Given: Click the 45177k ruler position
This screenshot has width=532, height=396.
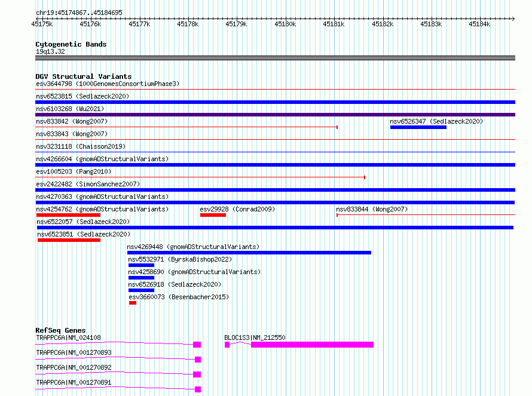Looking at the screenshot, I should click(139, 24).
